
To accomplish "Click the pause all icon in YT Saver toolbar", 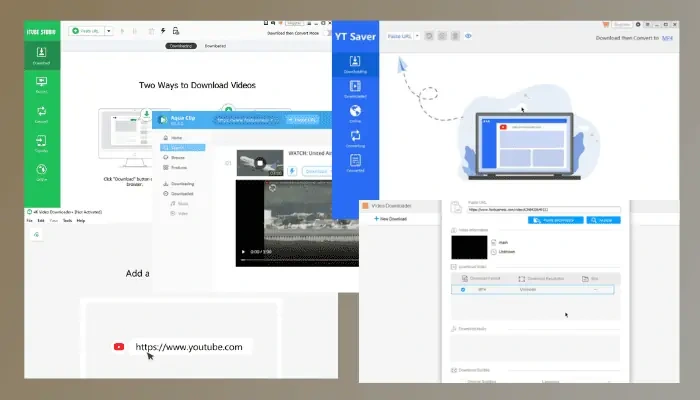I will point(442,36).
